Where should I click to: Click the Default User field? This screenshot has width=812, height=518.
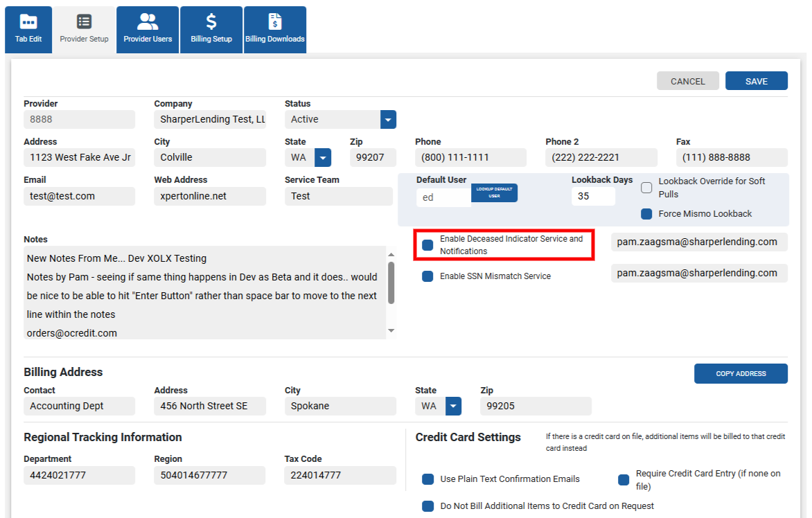tap(444, 197)
